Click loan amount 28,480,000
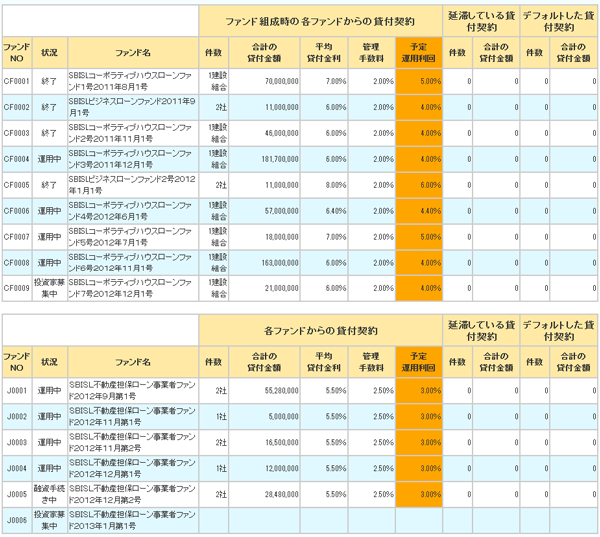 [x=282, y=495]
